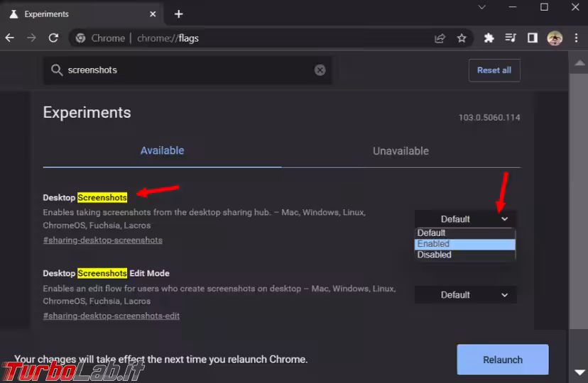
Task: Open the #sharing-desktop-screenshots-edit link
Action: tap(111, 316)
